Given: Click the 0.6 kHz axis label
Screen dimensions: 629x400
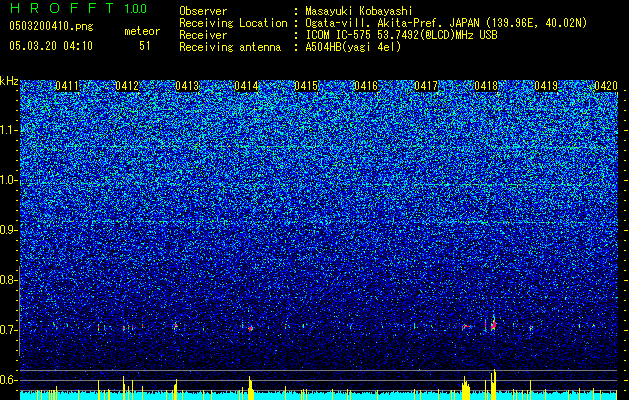Looking at the screenshot, I should [x=7, y=380].
